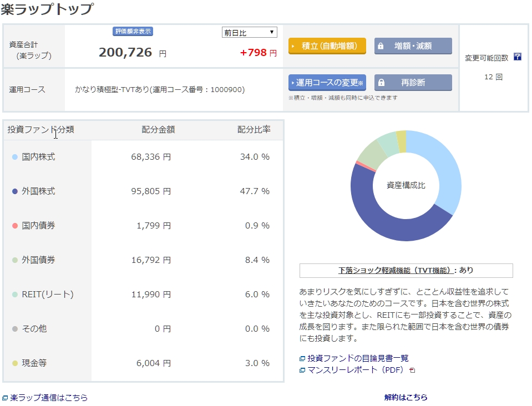Select the REIT(リート) row in fund table
Screen dimensions: 532x406
point(143,295)
